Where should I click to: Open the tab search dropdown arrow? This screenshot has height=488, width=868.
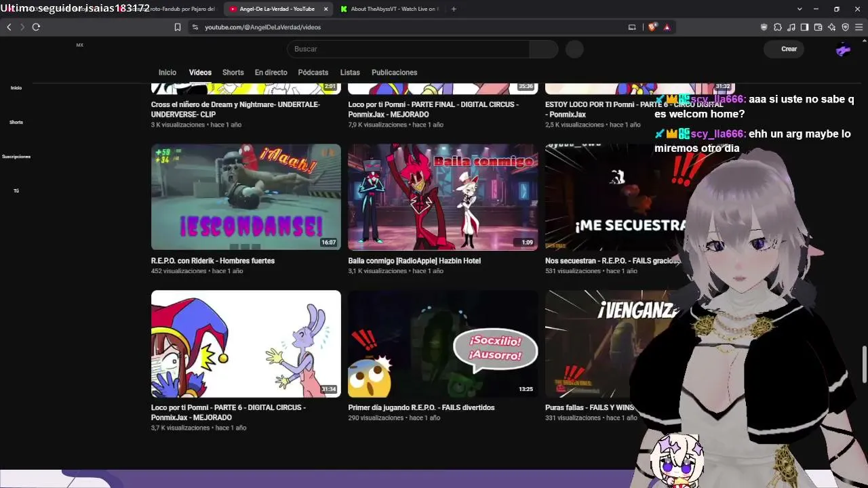[x=800, y=9]
